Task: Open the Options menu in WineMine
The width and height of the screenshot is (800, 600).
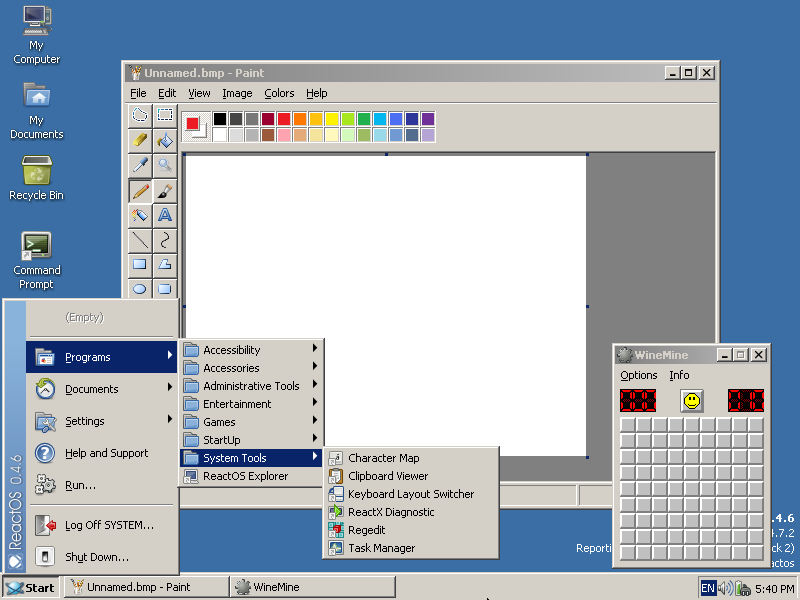Action: pyautogui.click(x=638, y=375)
